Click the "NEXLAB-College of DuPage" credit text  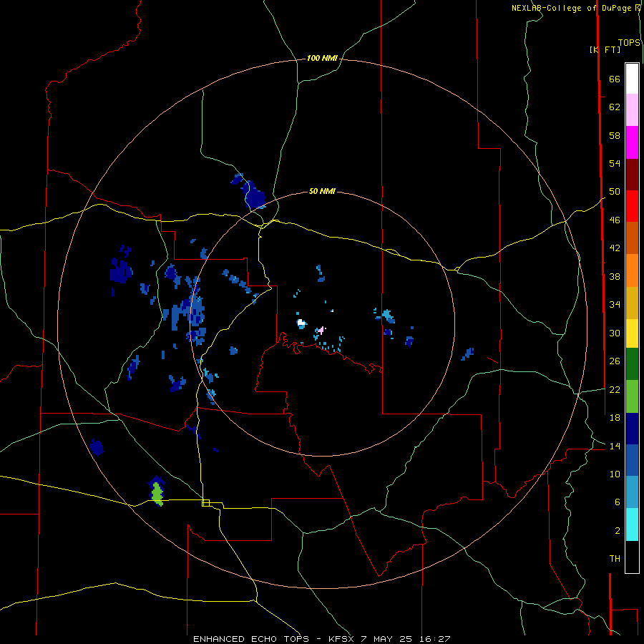click(x=572, y=8)
